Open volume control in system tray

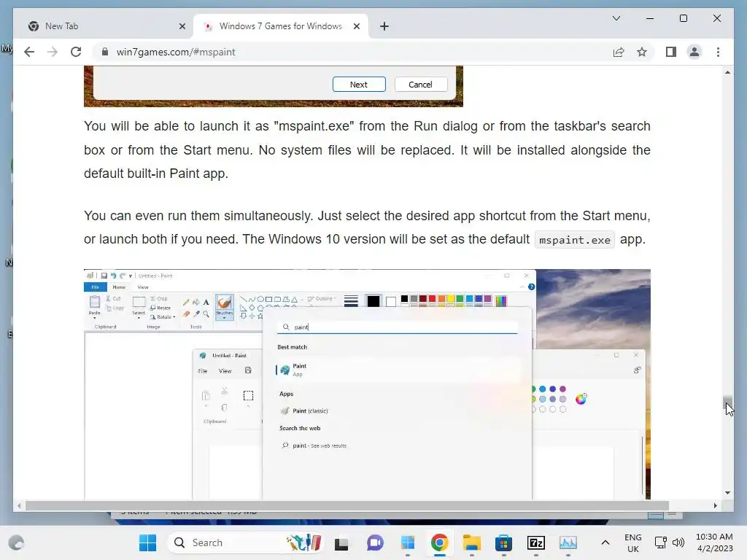(x=678, y=542)
